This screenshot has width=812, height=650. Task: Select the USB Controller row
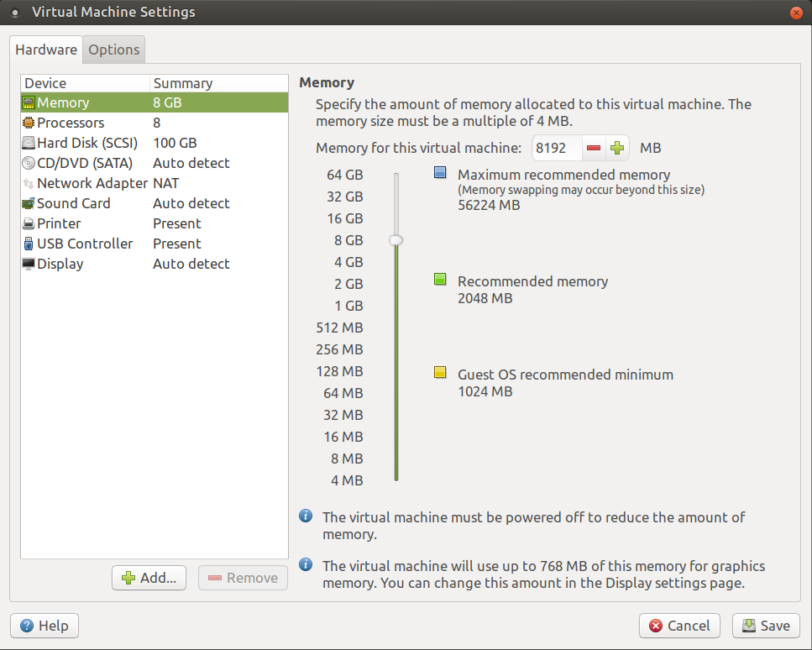(x=155, y=244)
